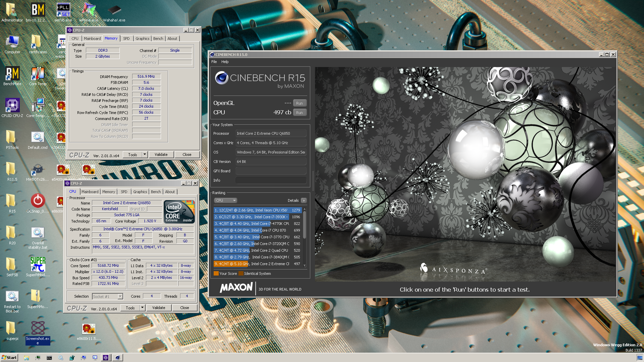Open the certificates folder shortcut

tap(38, 44)
